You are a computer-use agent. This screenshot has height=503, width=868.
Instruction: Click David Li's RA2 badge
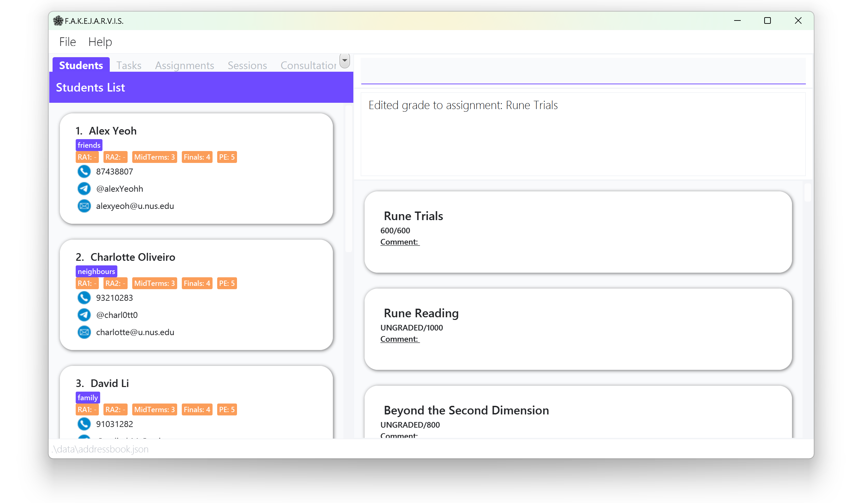click(x=115, y=410)
